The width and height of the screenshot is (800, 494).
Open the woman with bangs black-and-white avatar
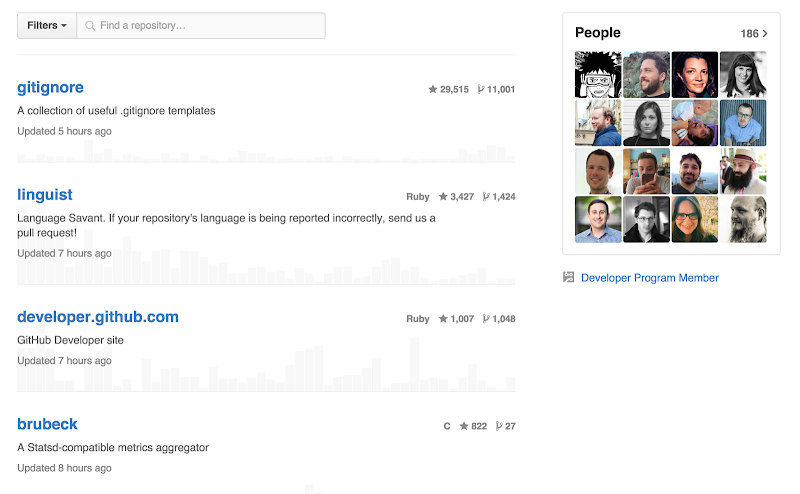[743, 75]
